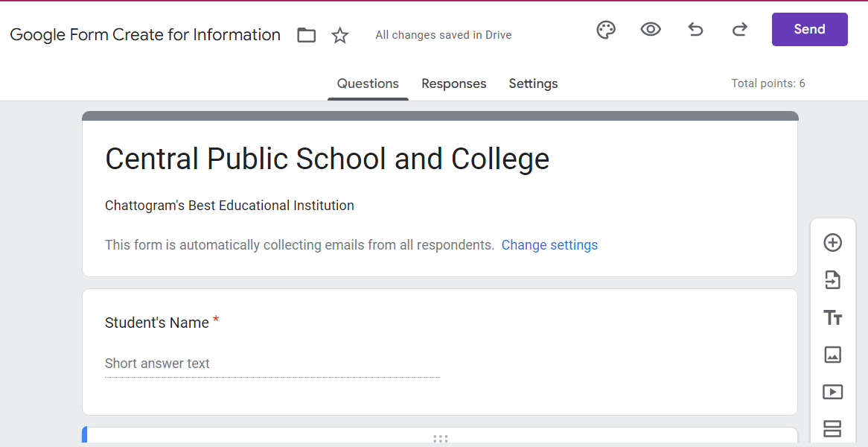This screenshot has height=447, width=868.
Task: Redo the last change
Action: click(x=740, y=29)
